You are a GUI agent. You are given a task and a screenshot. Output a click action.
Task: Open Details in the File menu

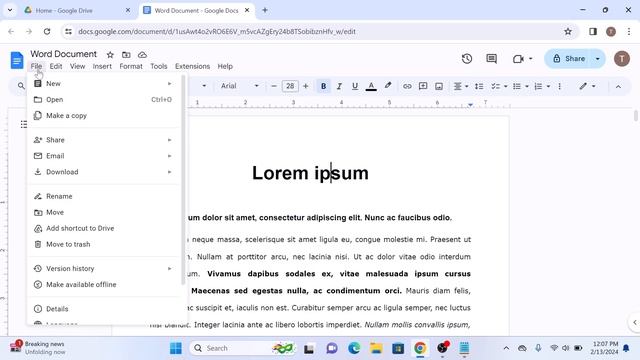click(x=104, y=309)
